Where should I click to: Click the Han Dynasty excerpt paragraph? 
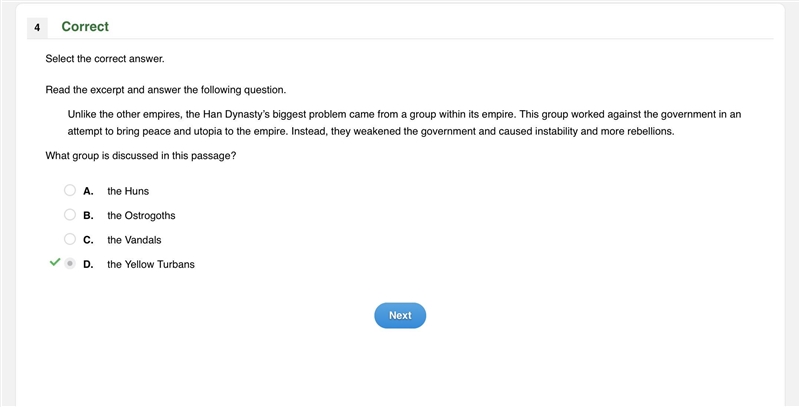[404, 123]
